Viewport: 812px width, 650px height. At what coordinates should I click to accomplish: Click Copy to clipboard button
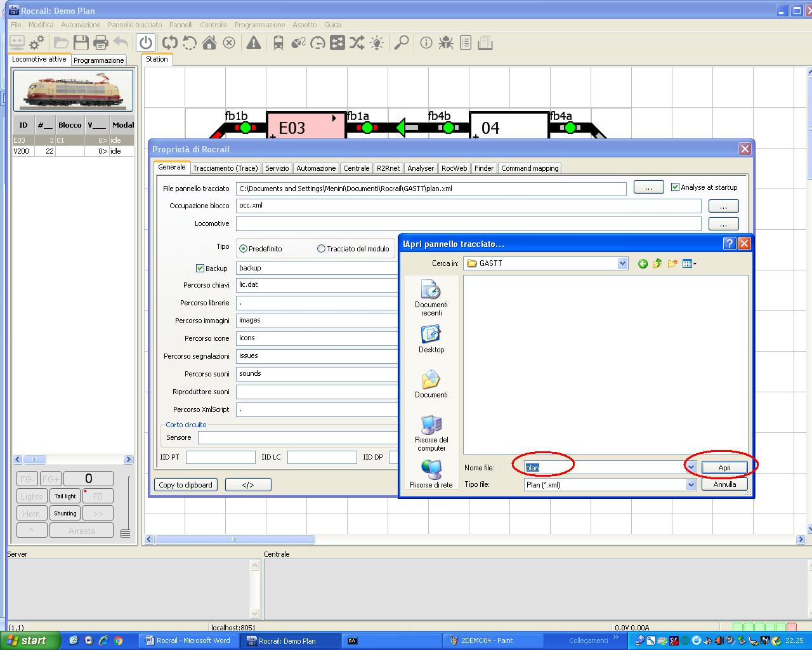(x=185, y=485)
